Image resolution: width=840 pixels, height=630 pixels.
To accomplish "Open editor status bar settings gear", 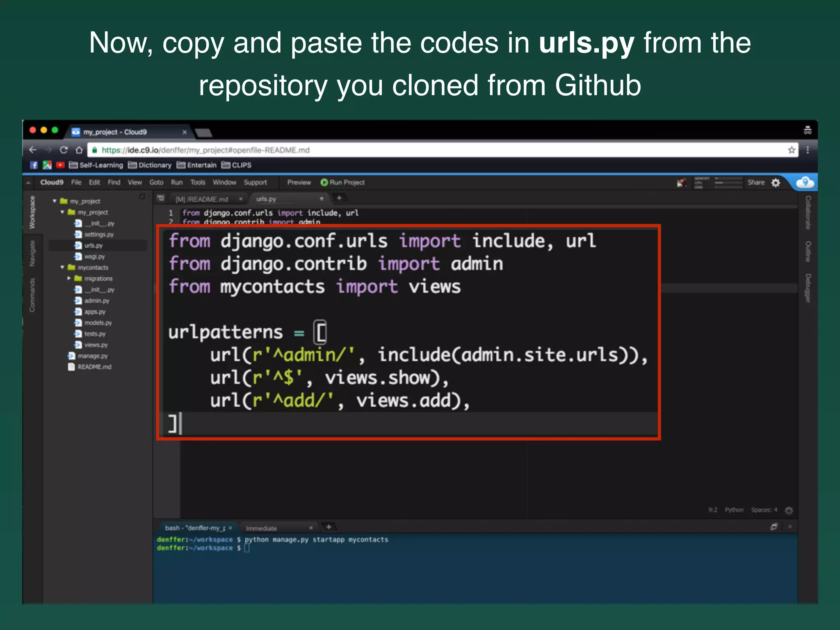I will (789, 510).
